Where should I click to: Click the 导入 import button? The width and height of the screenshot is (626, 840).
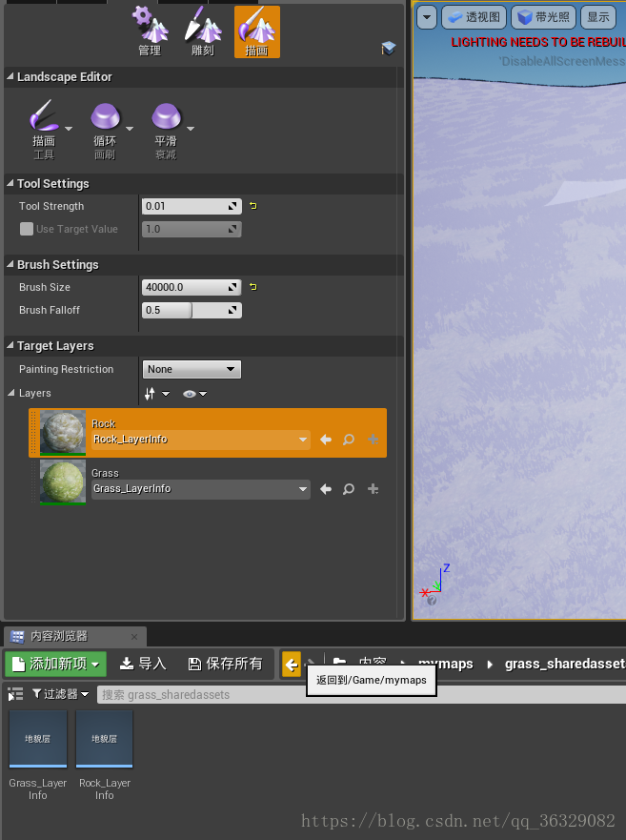[x=143, y=664]
